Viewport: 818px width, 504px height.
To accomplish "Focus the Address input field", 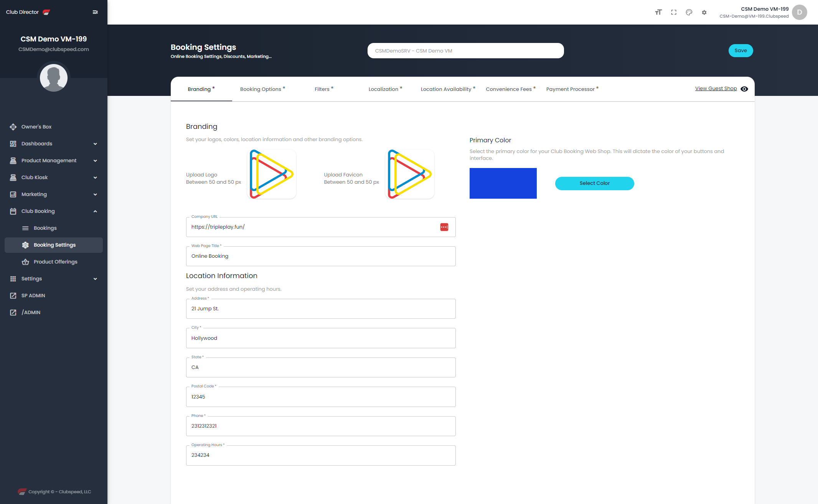I will click(x=321, y=309).
